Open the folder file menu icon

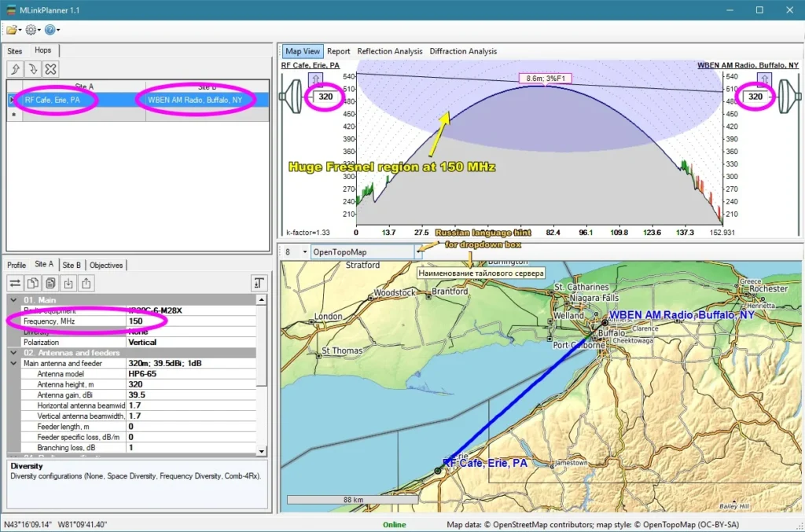(12, 30)
